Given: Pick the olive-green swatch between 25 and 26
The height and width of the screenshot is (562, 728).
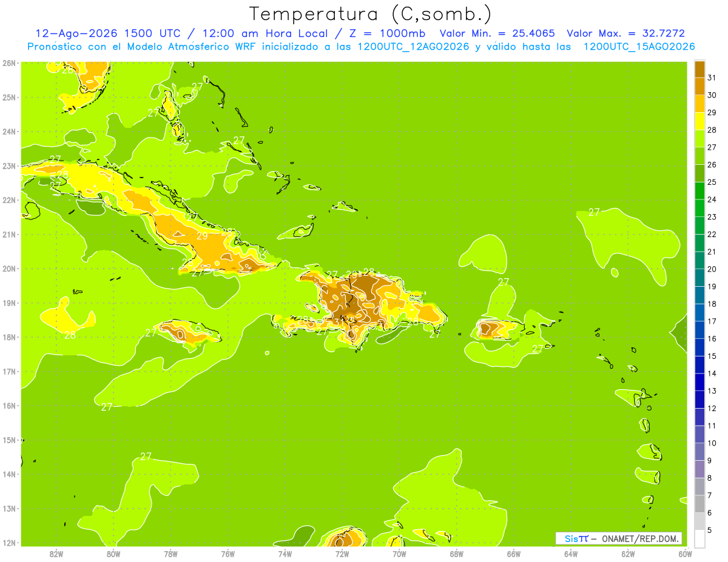Looking at the screenshot, I should tap(699, 173).
